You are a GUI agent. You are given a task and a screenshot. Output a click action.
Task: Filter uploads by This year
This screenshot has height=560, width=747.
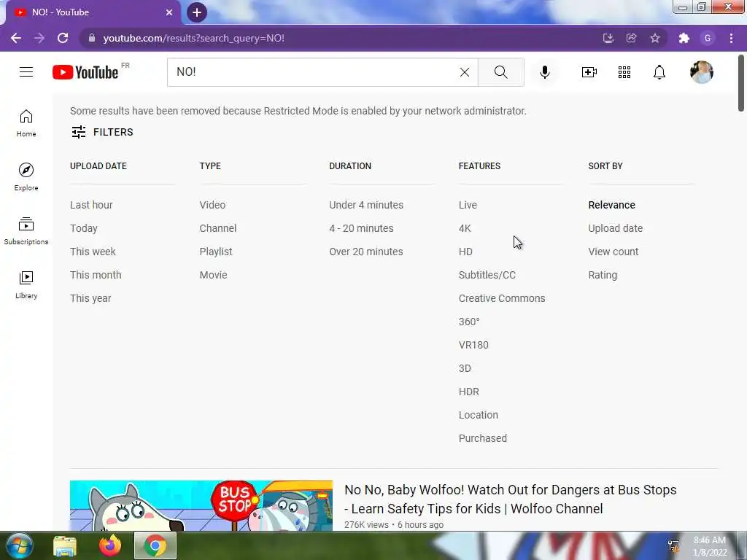coord(90,298)
